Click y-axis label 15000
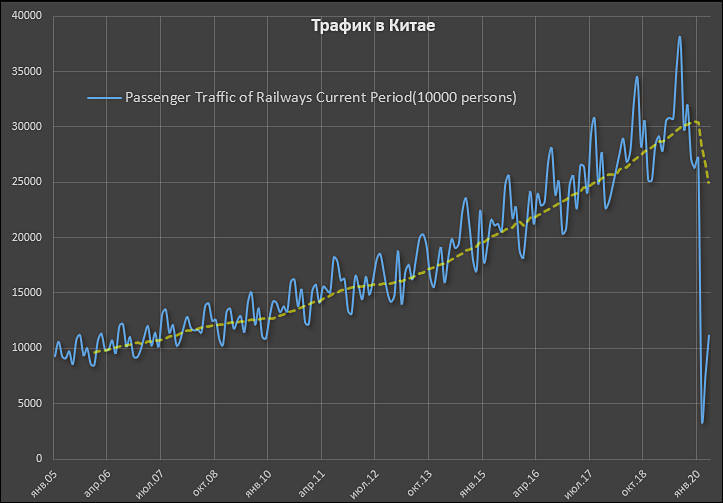 pos(26,293)
